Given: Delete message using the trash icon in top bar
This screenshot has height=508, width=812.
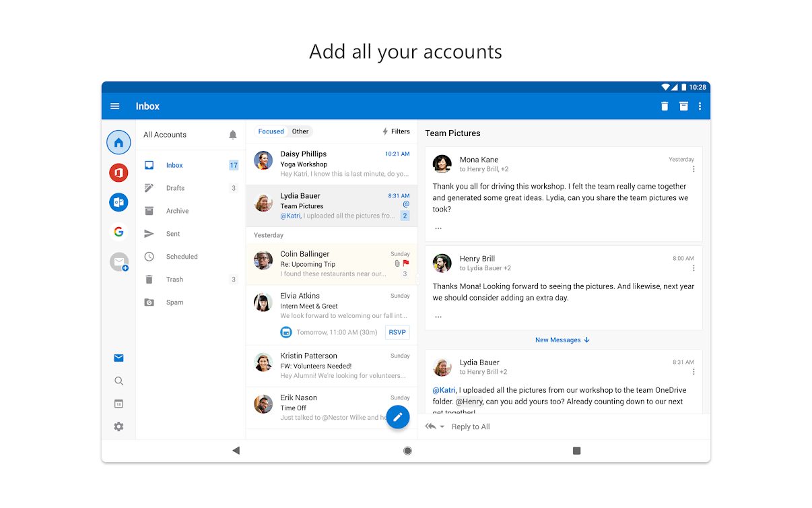Looking at the screenshot, I should click(665, 106).
